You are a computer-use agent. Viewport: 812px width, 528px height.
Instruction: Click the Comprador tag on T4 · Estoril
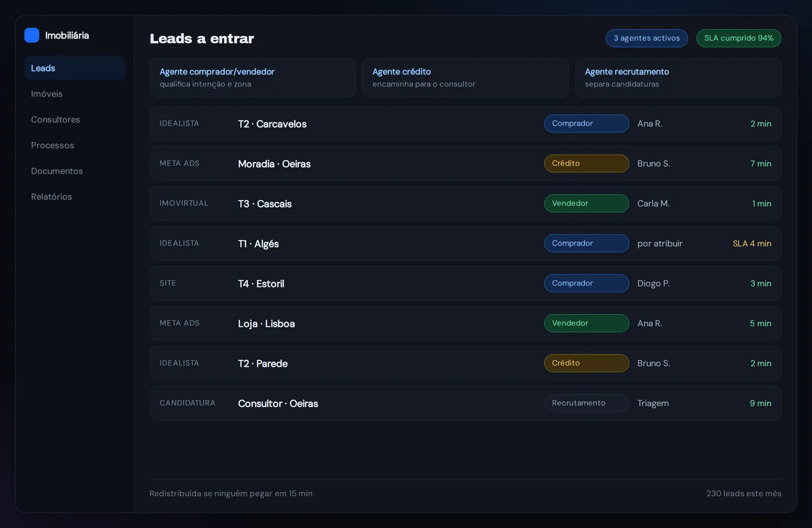point(586,283)
